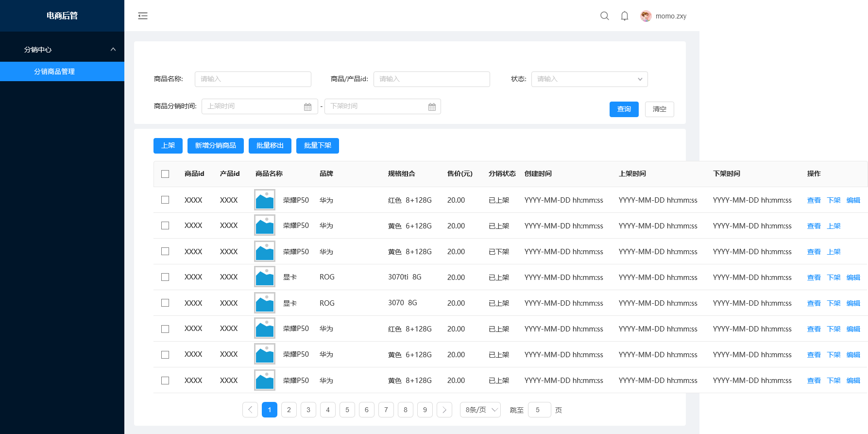Toggle the select-all checkbox in table header
The image size is (868, 434).
click(x=165, y=174)
